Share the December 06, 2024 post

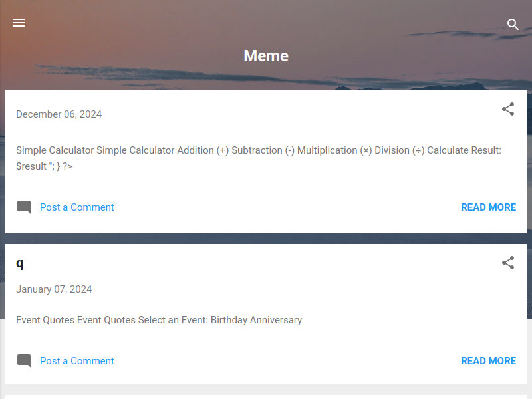508,109
